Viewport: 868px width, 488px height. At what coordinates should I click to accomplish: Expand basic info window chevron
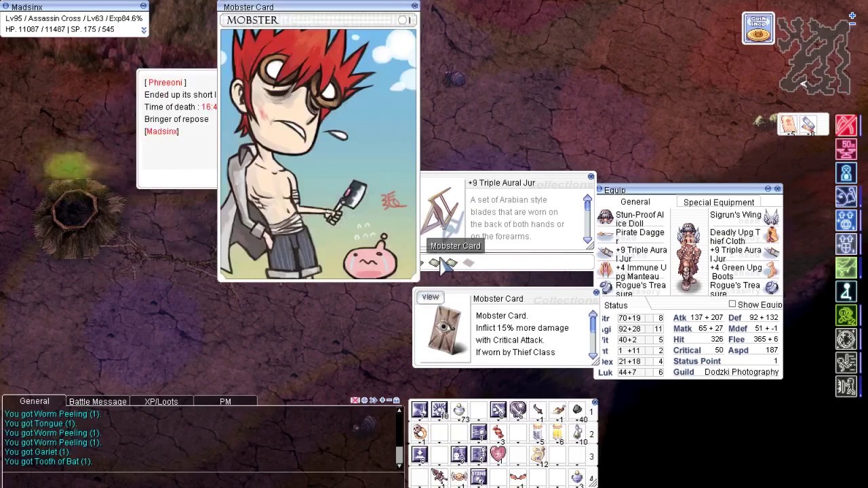click(x=144, y=30)
